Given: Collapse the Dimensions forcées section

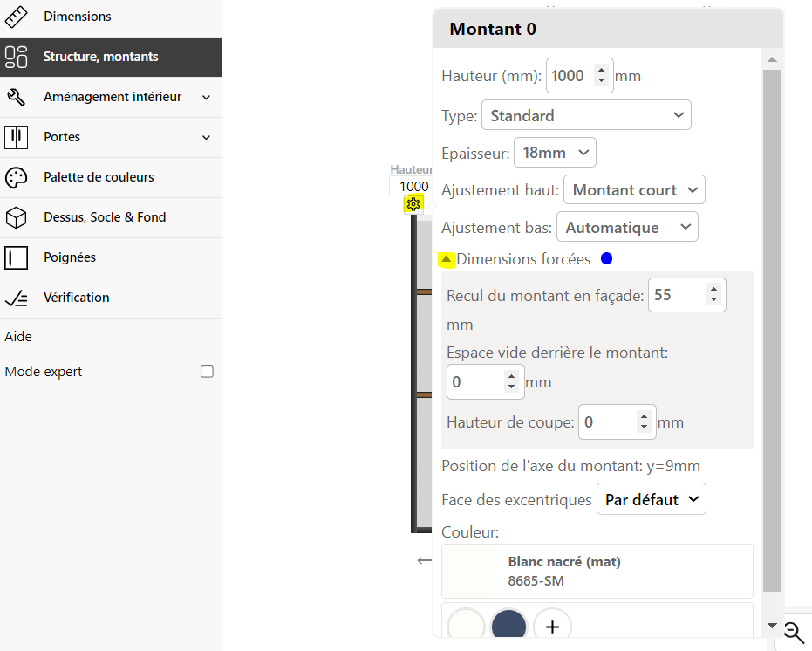Looking at the screenshot, I should [447, 258].
